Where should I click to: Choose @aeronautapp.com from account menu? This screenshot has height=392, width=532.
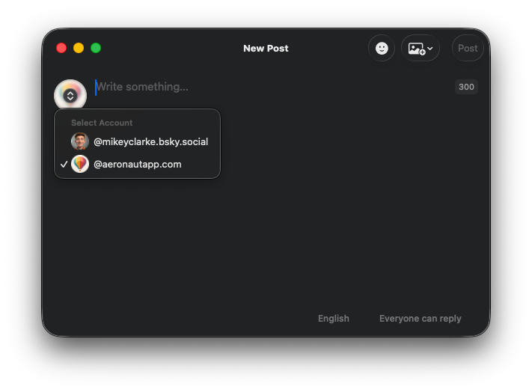(x=137, y=164)
